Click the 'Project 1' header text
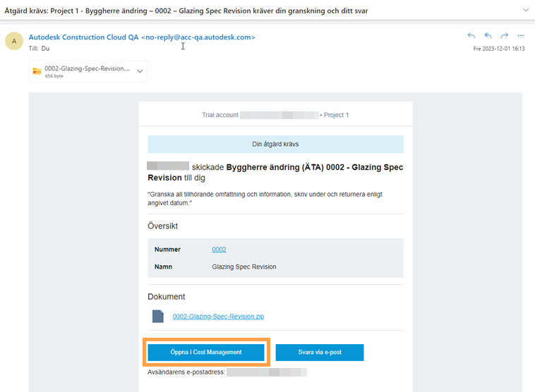The width and height of the screenshot is (535, 392). [x=336, y=115]
